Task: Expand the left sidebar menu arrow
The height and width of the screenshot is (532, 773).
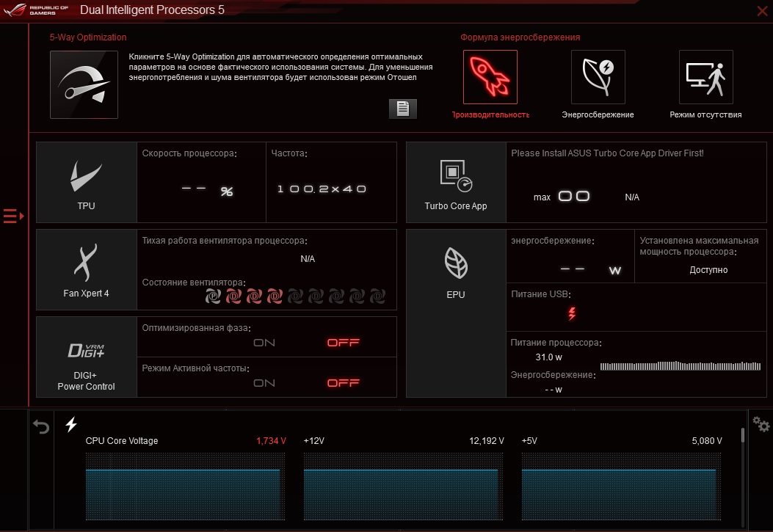Action: coord(14,216)
